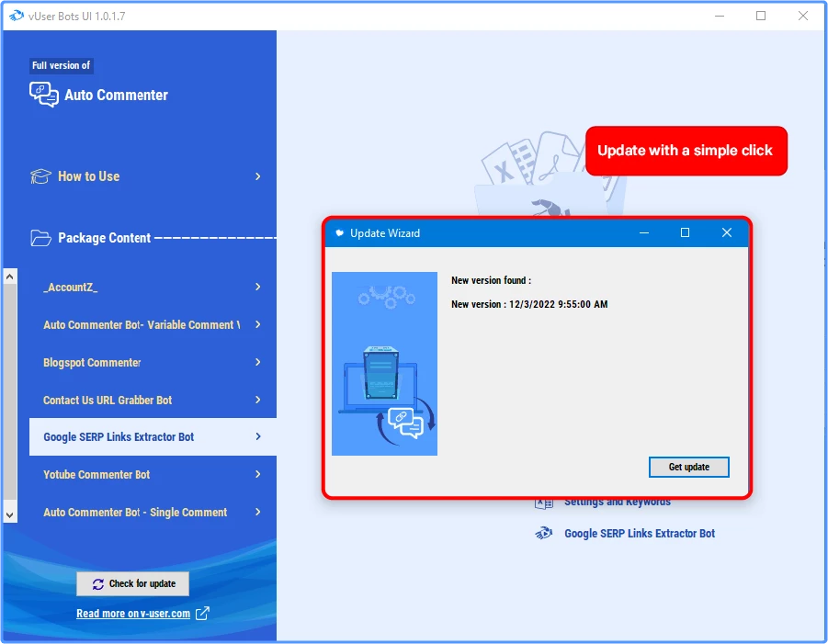Click the 'Full version of' label

[62, 65]
